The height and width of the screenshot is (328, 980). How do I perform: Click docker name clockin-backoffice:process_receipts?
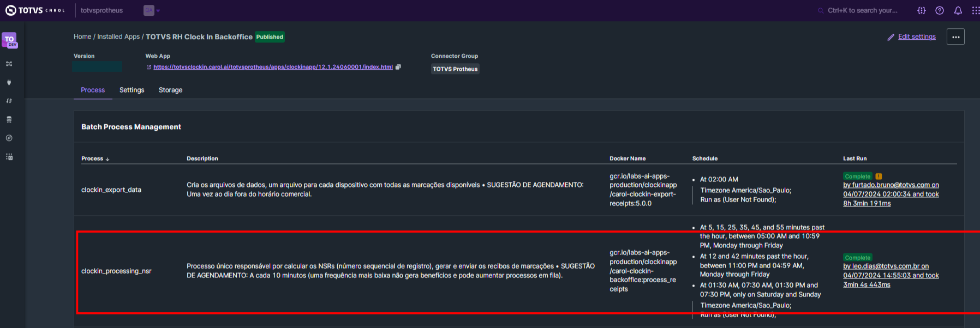coord(643,271)
